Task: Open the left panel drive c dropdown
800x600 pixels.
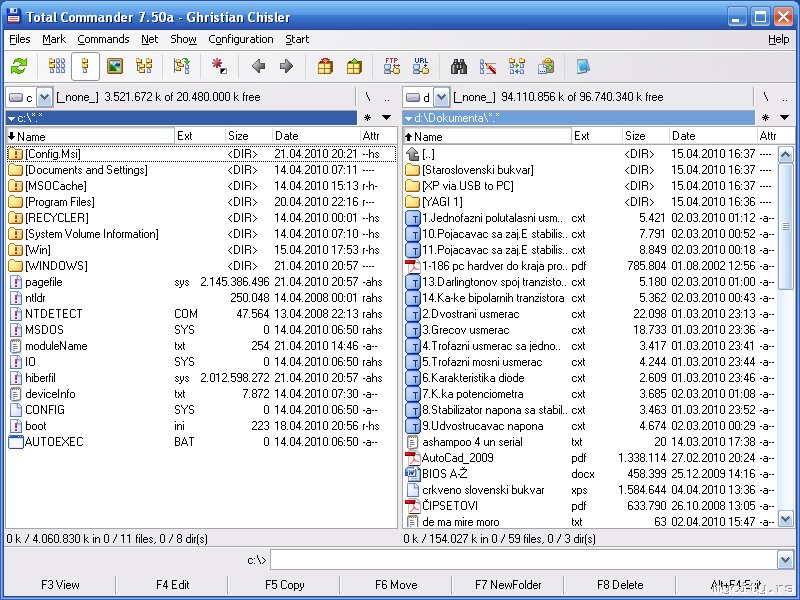Action: pos(44,97)
